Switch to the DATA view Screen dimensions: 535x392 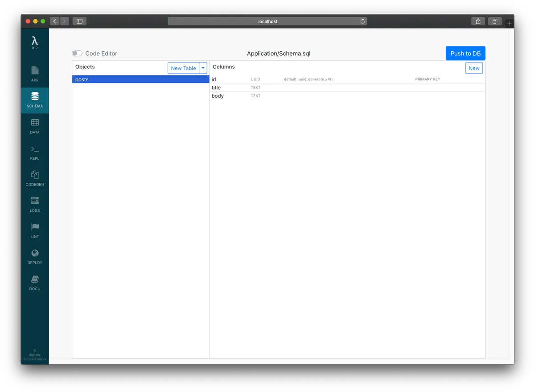coord(34,125)
